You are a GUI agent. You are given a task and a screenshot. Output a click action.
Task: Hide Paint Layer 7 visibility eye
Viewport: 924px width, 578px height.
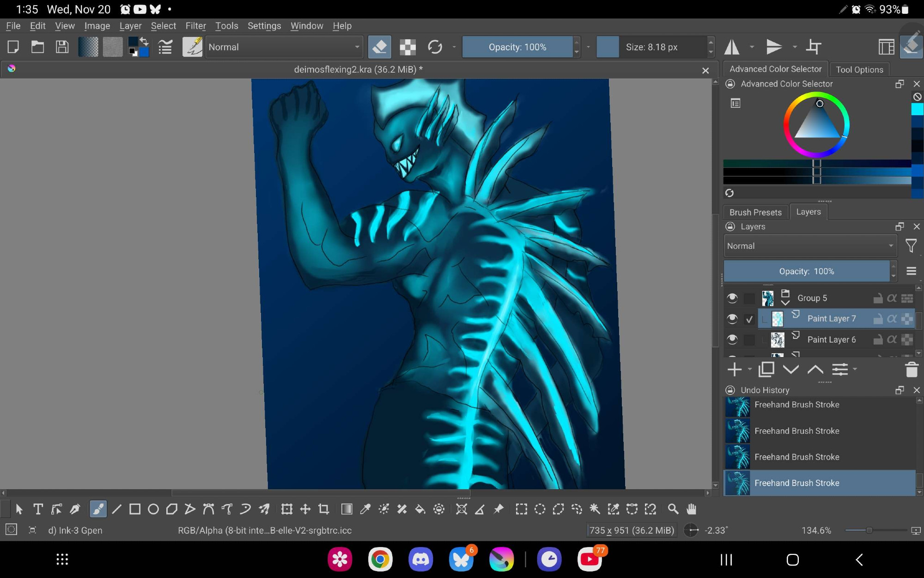(732, 319)
